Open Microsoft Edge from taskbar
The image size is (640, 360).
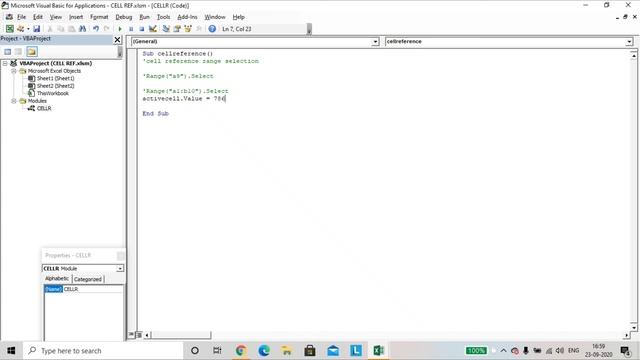coord(264,351)
